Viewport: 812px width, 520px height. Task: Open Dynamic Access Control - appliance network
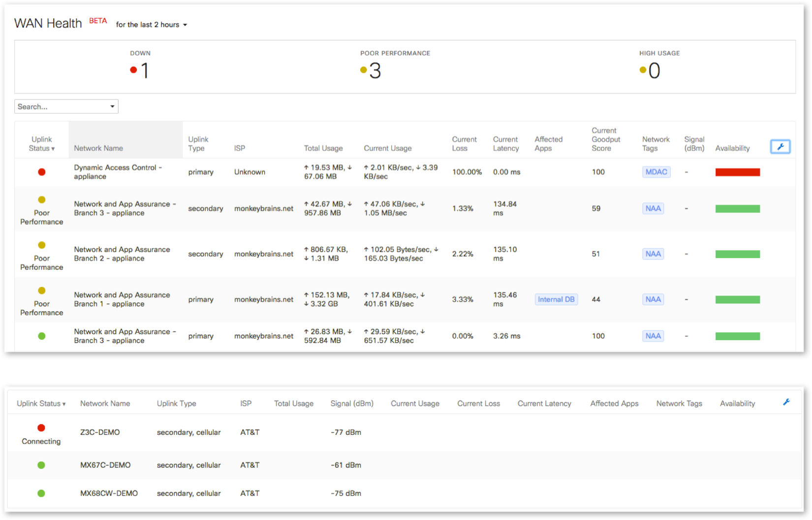(x=118, y=172)
